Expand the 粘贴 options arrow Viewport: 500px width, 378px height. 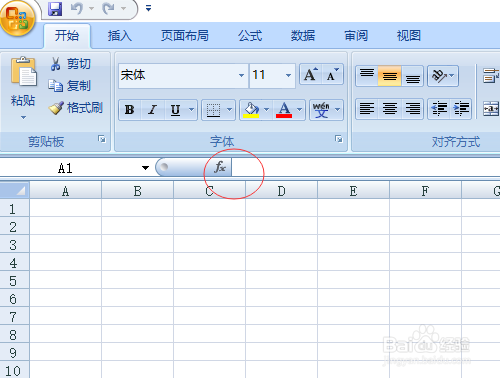point(23,117)
